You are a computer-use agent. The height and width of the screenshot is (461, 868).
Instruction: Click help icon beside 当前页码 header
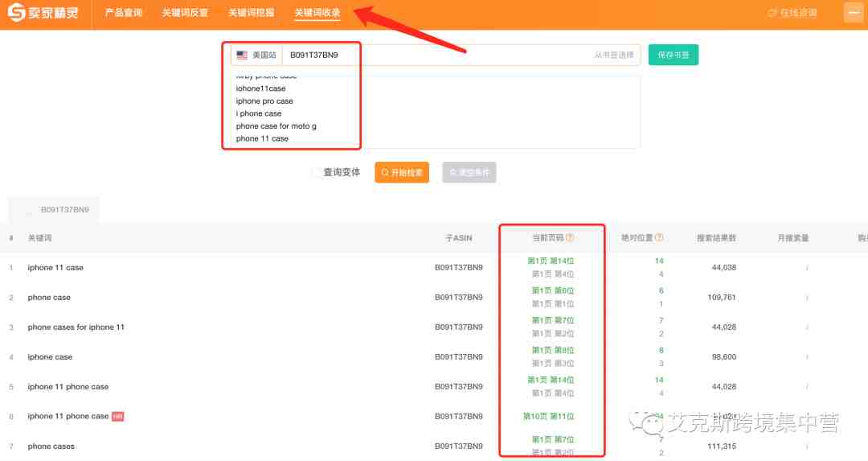pos(570,237)
